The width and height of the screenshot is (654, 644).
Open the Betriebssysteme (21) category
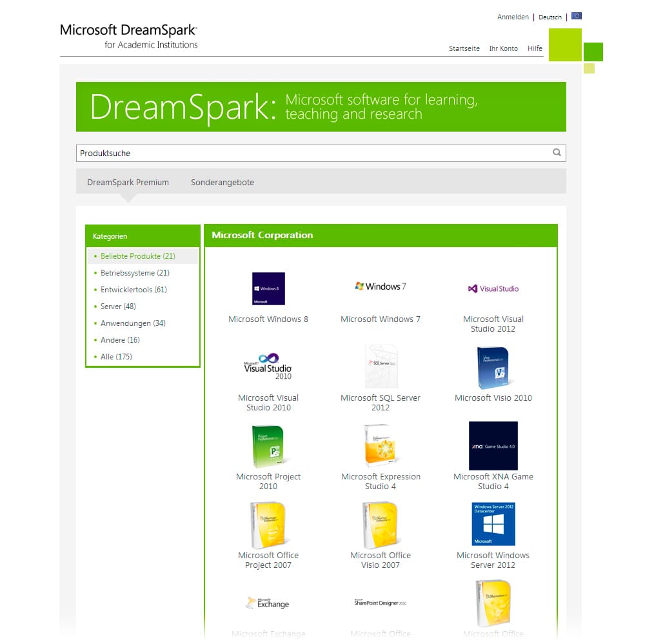(135, 273)
